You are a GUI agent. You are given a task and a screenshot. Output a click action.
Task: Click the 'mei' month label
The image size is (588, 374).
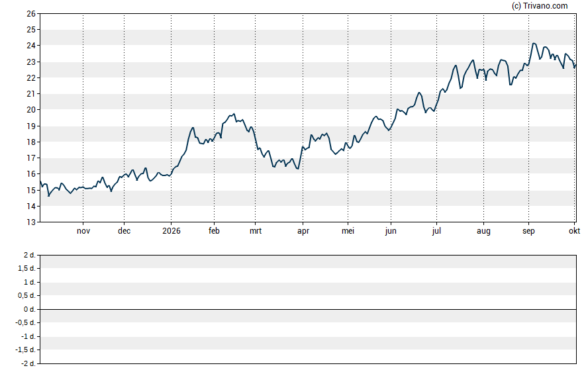tap(348, 231)
